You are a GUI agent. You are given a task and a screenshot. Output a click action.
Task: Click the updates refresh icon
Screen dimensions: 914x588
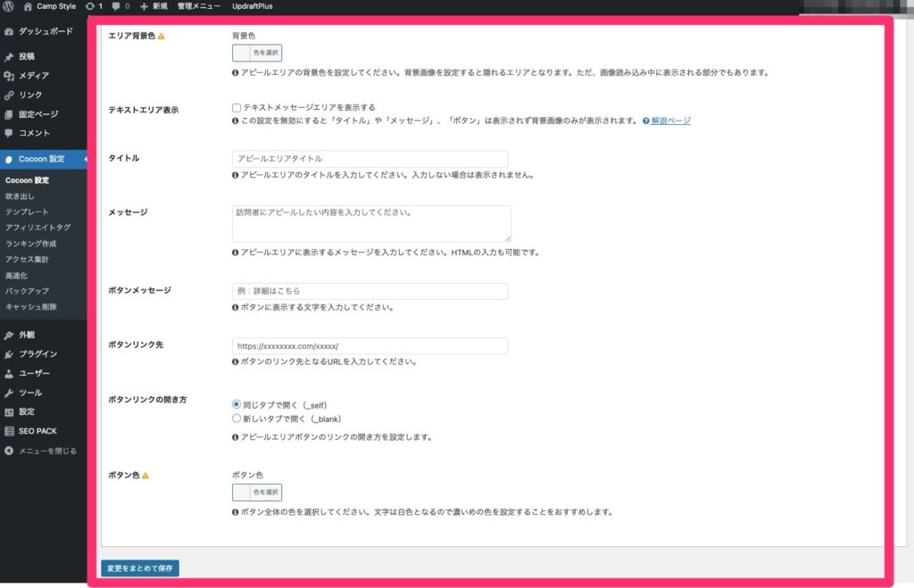89,6
